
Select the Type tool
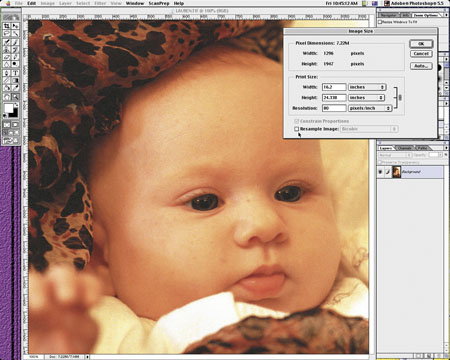click(x=15, y=73)
